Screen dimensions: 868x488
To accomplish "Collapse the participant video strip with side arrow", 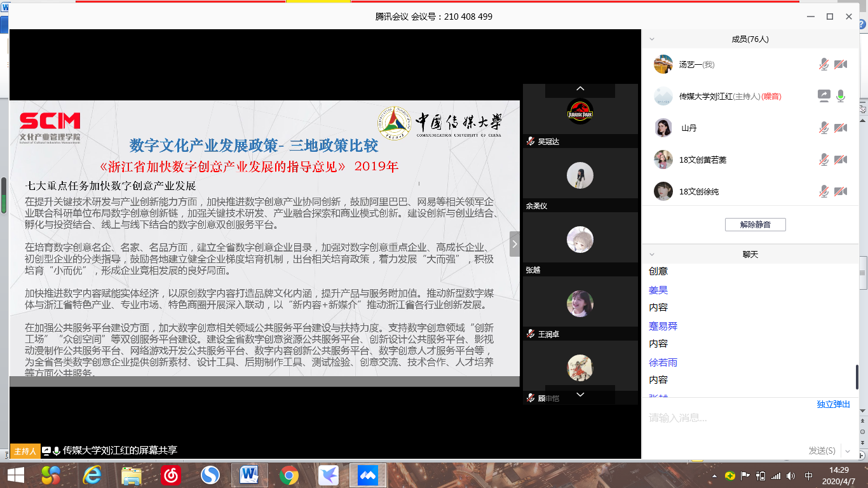I will point(515,243).
